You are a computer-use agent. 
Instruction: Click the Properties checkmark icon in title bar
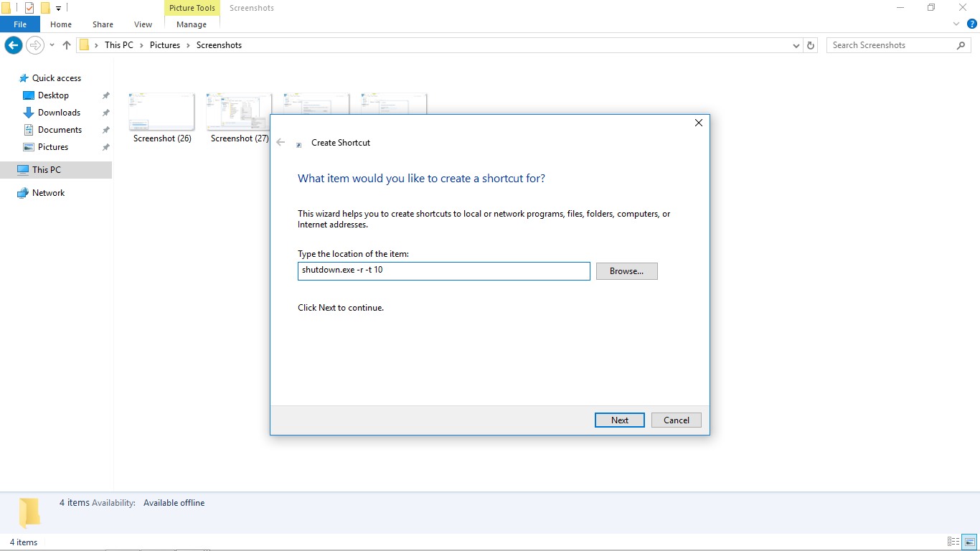pyautogui.click(x=29, y=8)
